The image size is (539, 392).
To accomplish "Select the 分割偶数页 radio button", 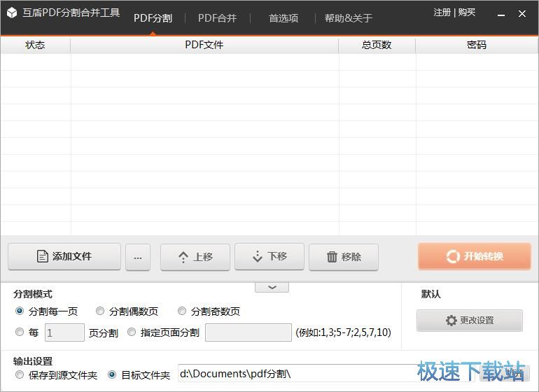I will coord(100,311).
